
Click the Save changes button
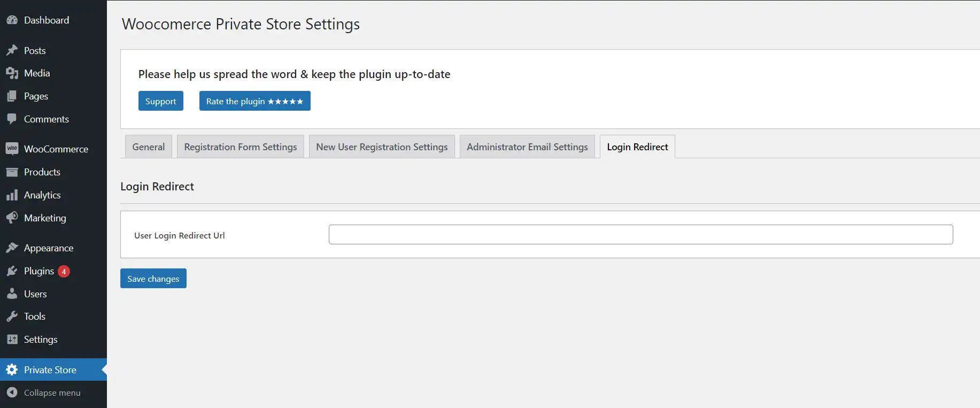coord(153,279)
